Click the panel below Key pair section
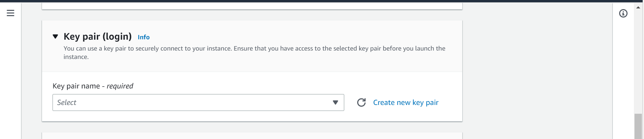Viewport: 644px width, 139px height. [252, 136]
